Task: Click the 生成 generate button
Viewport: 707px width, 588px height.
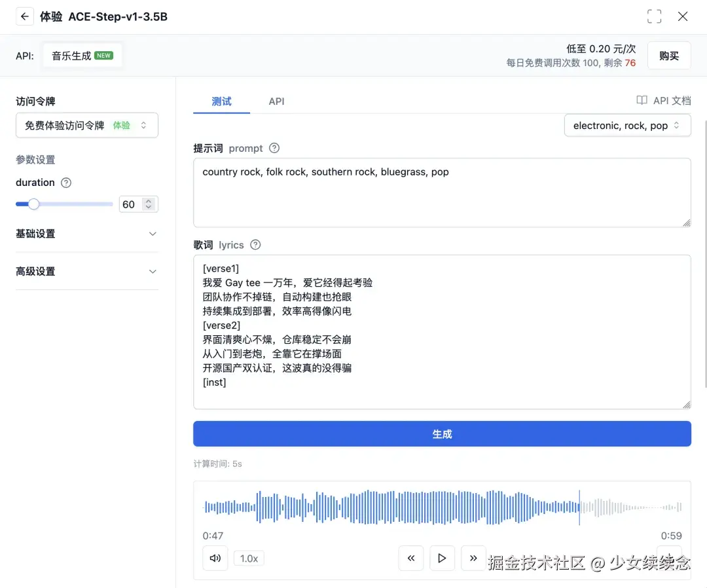Action: point(442,433)
